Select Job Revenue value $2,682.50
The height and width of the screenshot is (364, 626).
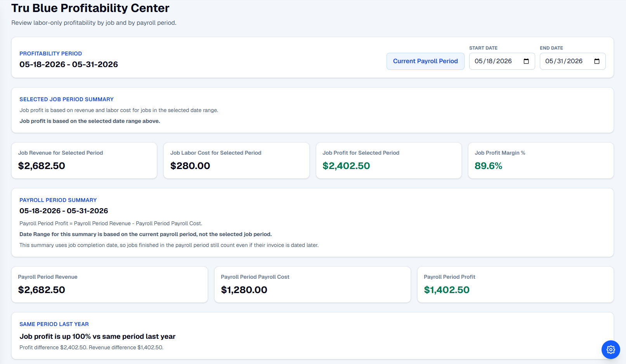click(x=42, y=166)
